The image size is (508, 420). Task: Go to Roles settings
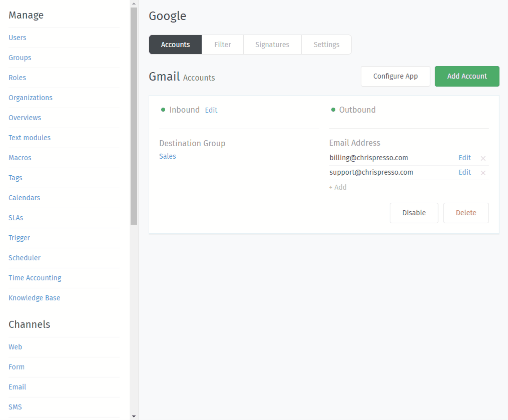pyautogui.click(x=17, y=78)
